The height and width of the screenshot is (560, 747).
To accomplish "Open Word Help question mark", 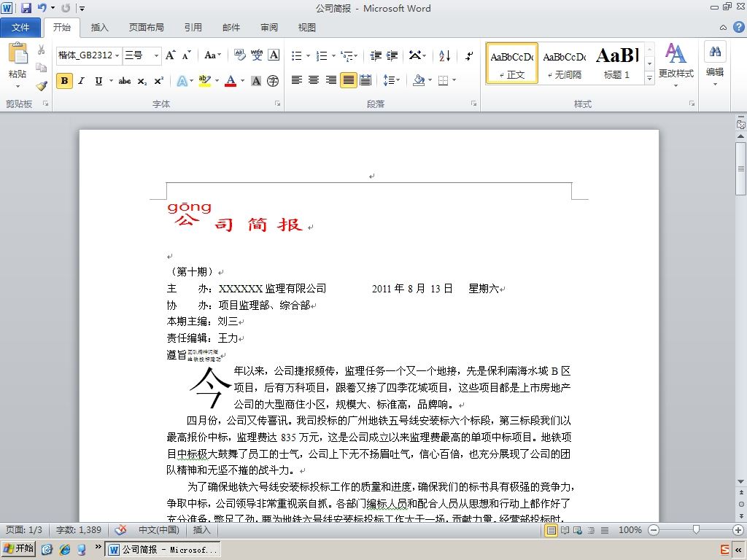I will click(x=738, y=27).
